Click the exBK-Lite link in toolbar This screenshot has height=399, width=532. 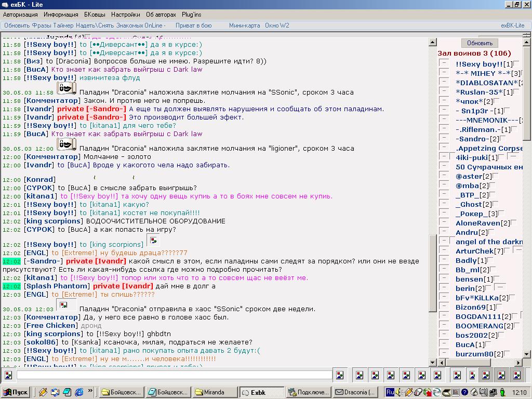pos(512,25)
